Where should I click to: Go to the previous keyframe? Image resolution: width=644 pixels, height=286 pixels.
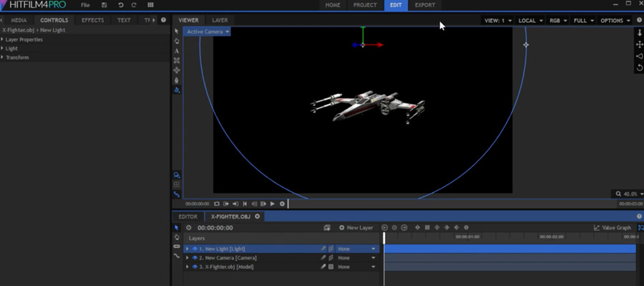(384, 227)
